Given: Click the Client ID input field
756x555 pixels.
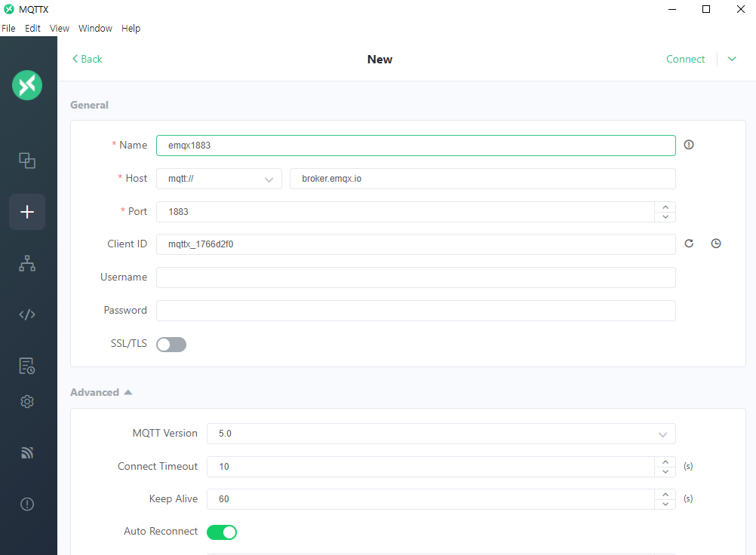Looking at the screenshot, I should click(x=416, y=244).
